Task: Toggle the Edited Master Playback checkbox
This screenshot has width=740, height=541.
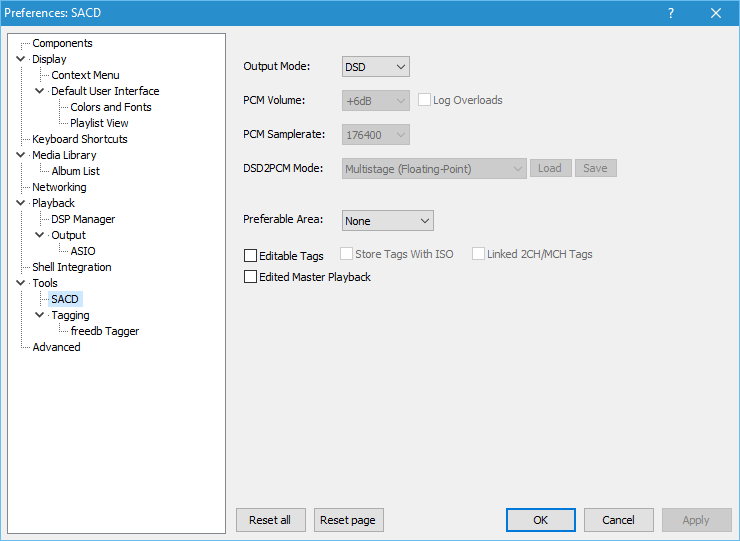Action: (x=250, y=277)
